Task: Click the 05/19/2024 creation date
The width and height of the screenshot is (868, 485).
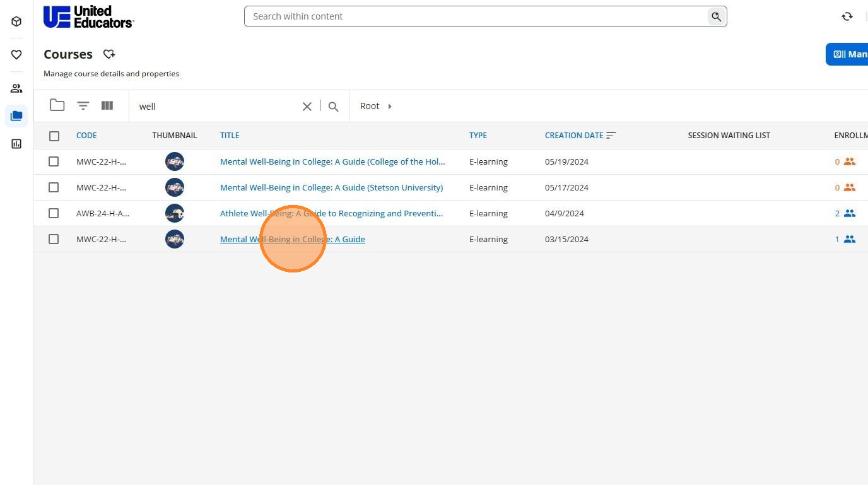Action: pyautogui.click(x=566, y=161)
